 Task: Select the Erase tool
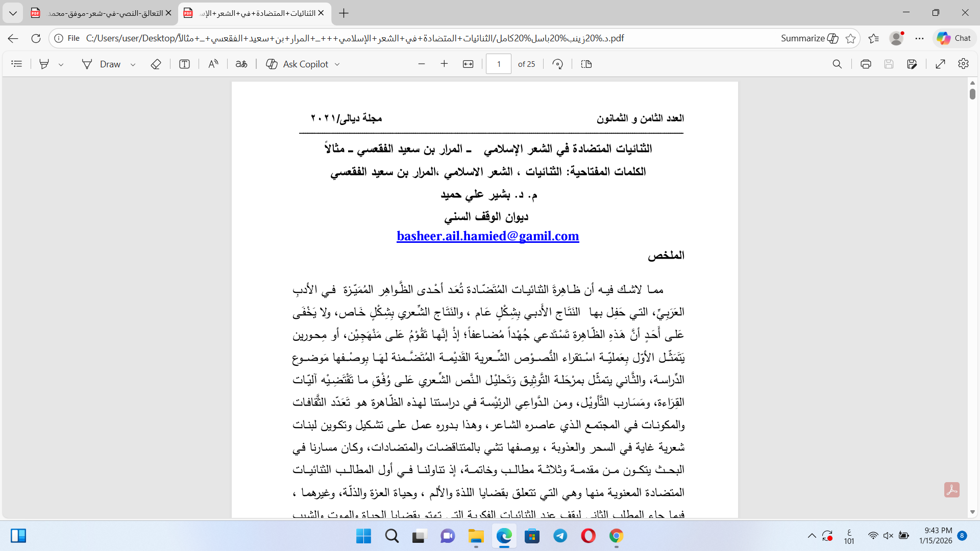[x=156, y=64]
